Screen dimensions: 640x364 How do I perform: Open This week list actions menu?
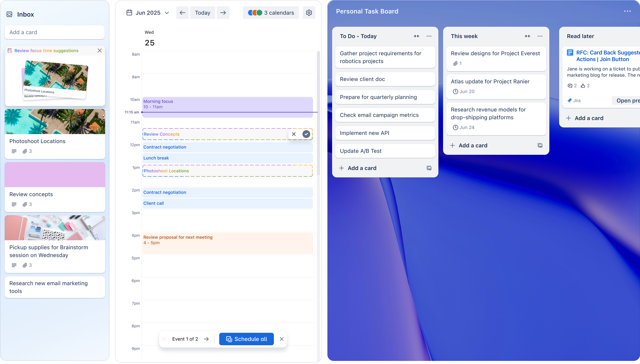(540, 36)
